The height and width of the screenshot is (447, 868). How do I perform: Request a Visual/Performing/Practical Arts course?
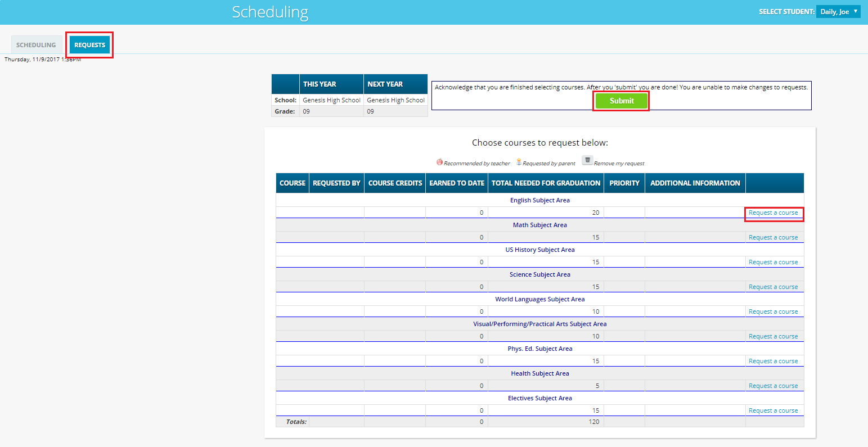[x=773, y=336]
